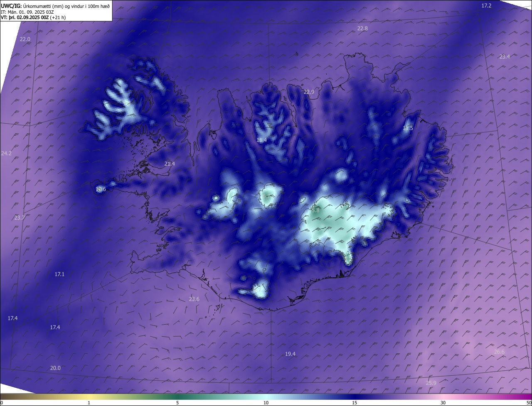Click the valid time line 'VT: þri. 02.09.2025 00Z'
This screenshot has height=406, width=532.
25,17
